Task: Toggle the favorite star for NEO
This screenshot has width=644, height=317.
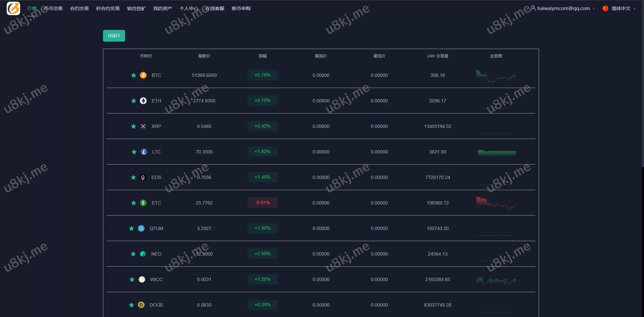Action: tap(133, 254)
